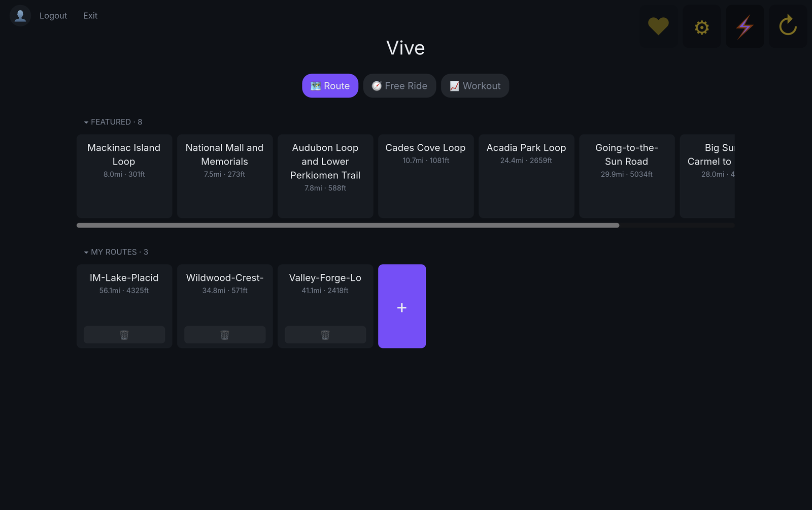Click the 34.8mi · 571ft stats text
Image resolution: width=812 pixels, height=510 pixels.
pyautogui.click(x=225, y=291)
